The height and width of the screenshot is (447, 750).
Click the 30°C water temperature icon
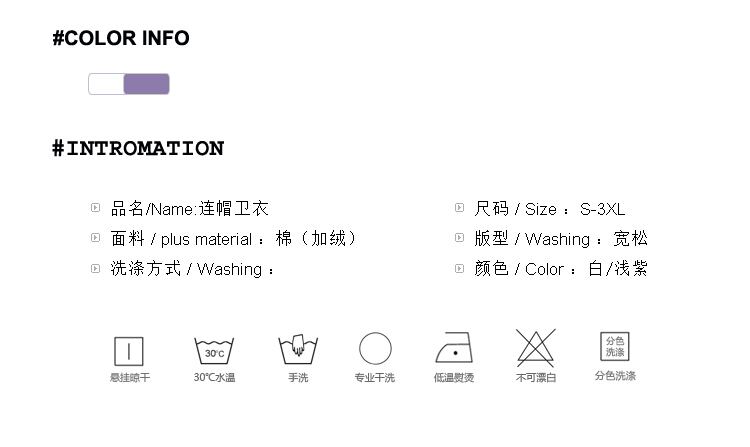point(214,350)
